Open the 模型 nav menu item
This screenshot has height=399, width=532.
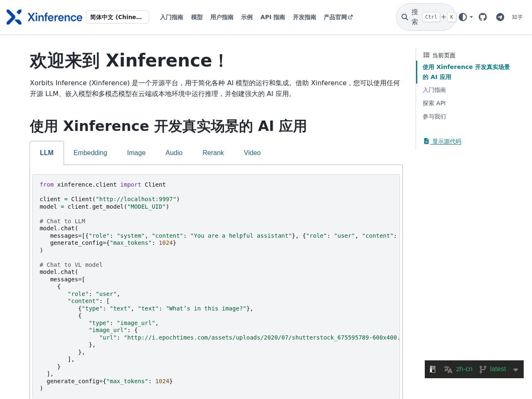[197, 17]
